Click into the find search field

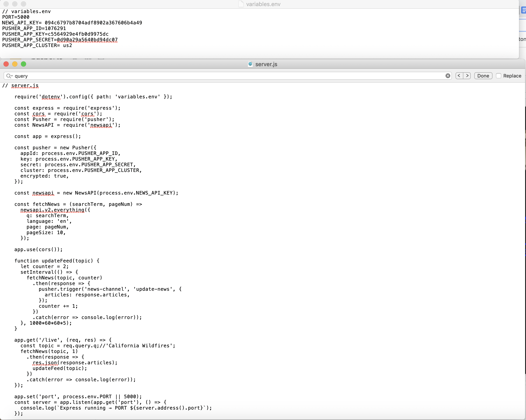pyautogui.click(x=219, y=76)
